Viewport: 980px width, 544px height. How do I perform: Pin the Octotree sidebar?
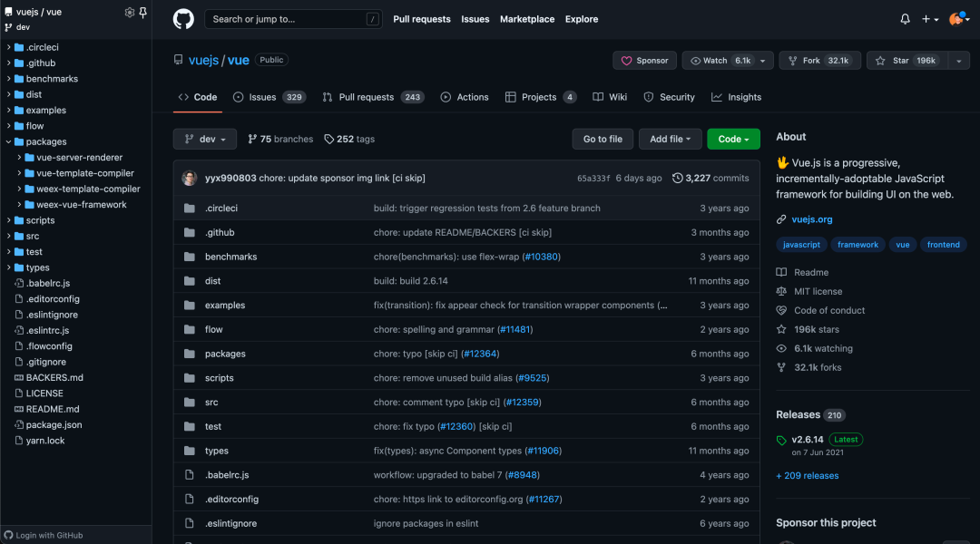143,12
